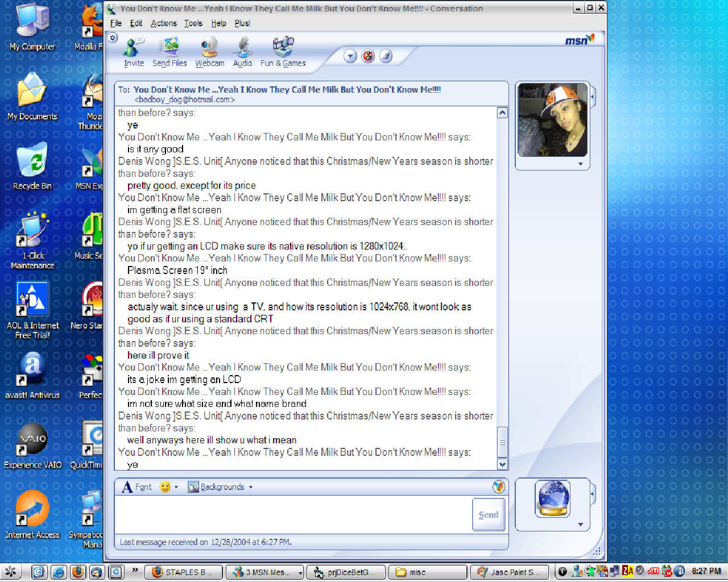Image resolution: width=728 pixels, height=582 pixels.
Task: Click the 1-Click Maintenance desktop icon
Action: (32, 241)
